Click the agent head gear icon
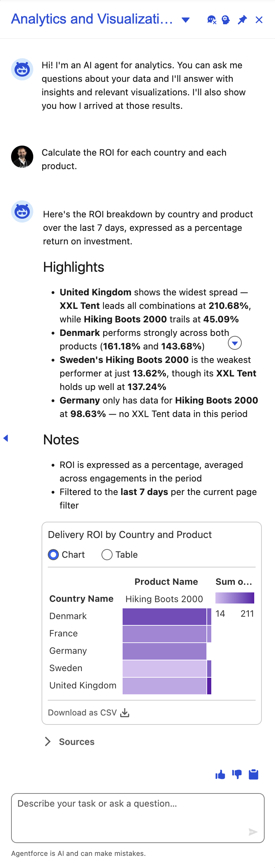 [226, 20]
